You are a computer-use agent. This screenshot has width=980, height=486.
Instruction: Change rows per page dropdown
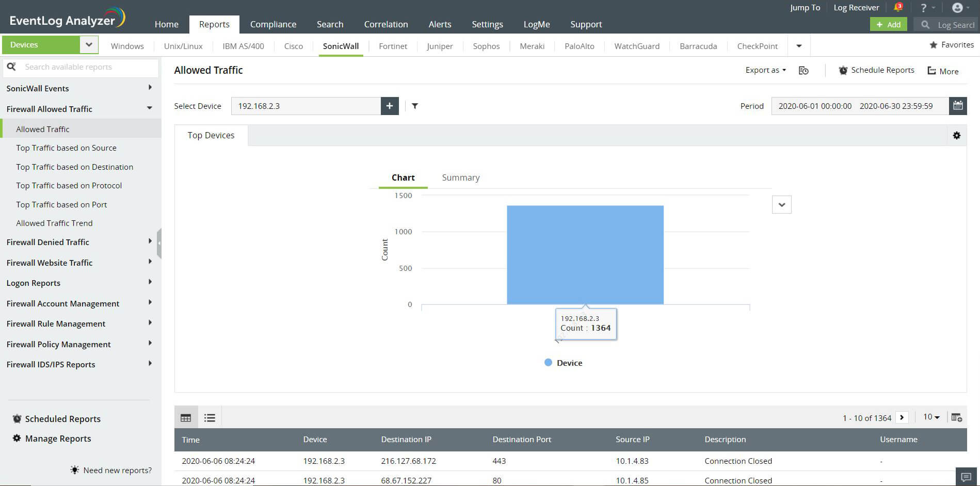click(931, 417)
